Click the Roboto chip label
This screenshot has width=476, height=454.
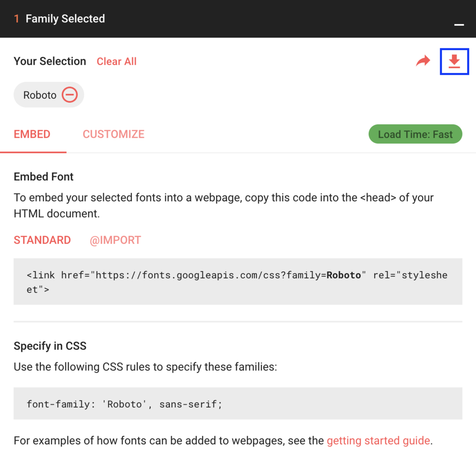coord(40,95)
